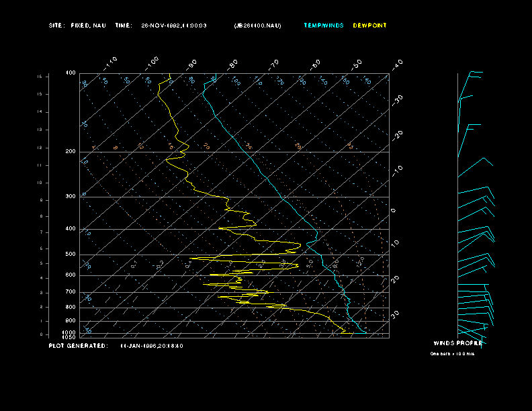This screenshot has width=532, height=411.
Task: Click the yellow 'DEWPOINT' legend label
Action: coord(369,26)
